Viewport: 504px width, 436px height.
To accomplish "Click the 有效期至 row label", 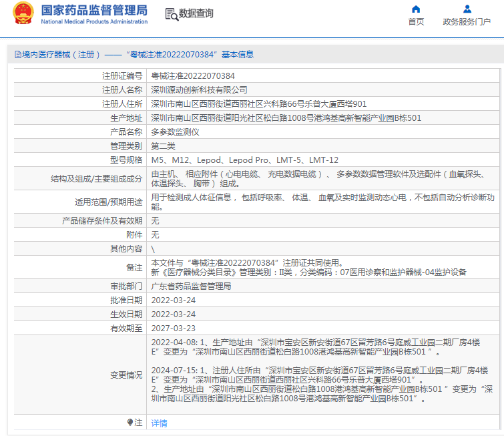I will 126,329.
